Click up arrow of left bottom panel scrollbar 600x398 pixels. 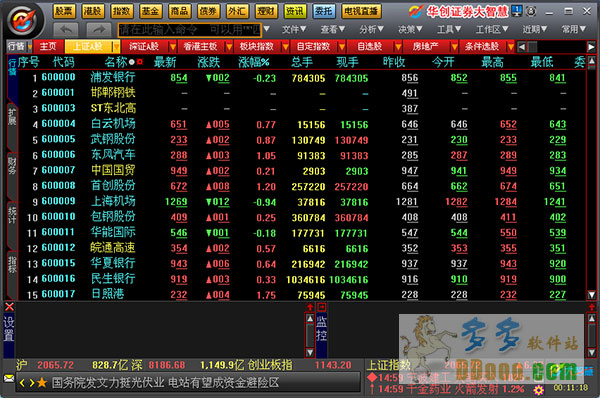310,318
